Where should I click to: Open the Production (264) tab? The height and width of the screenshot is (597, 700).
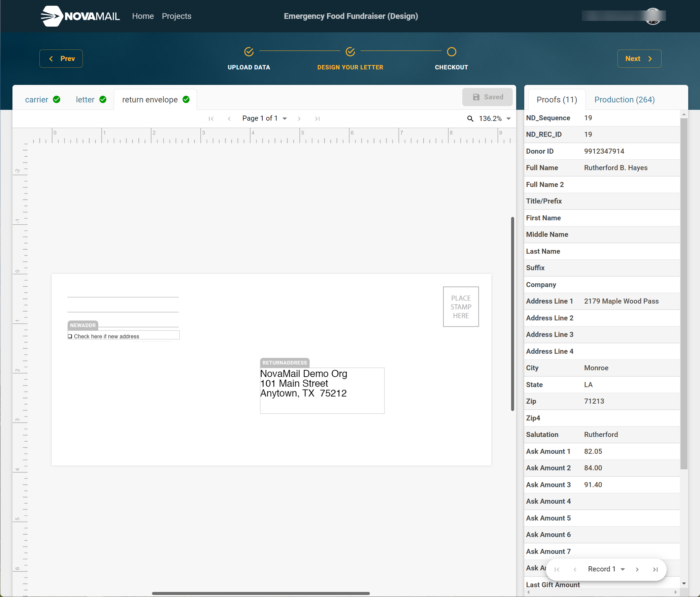tap(624, 100)
